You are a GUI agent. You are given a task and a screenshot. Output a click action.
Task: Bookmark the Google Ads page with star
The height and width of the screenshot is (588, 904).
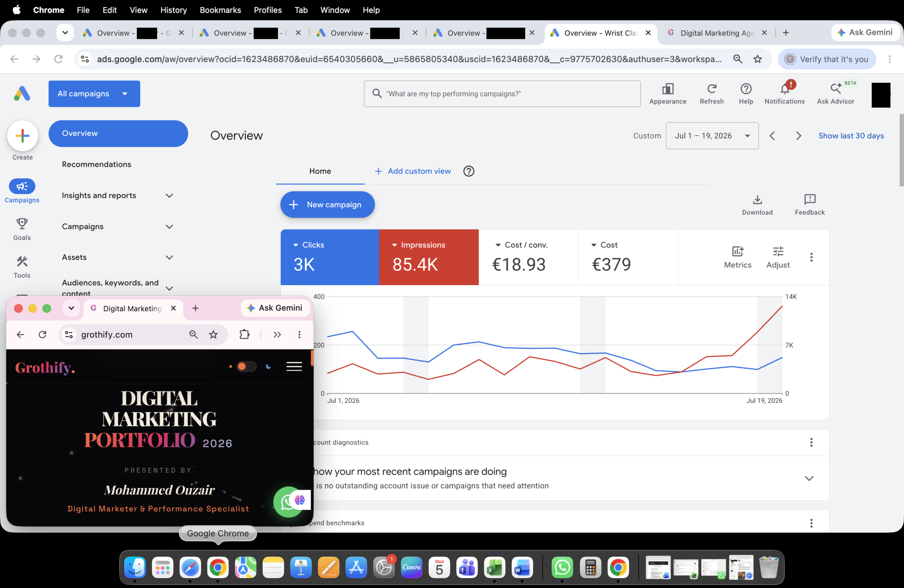click(x=757, y=59)
